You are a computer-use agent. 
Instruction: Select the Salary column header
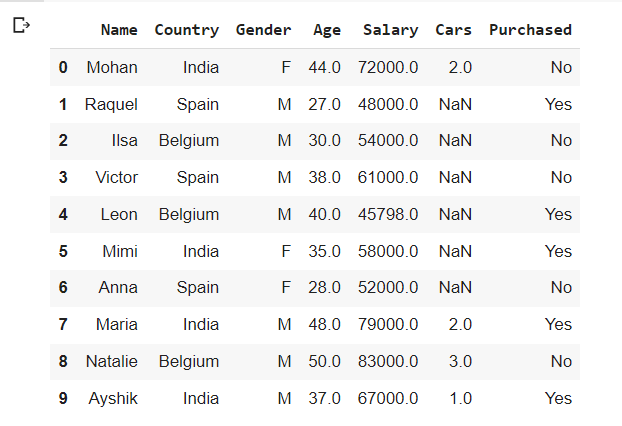coord(390,31)
